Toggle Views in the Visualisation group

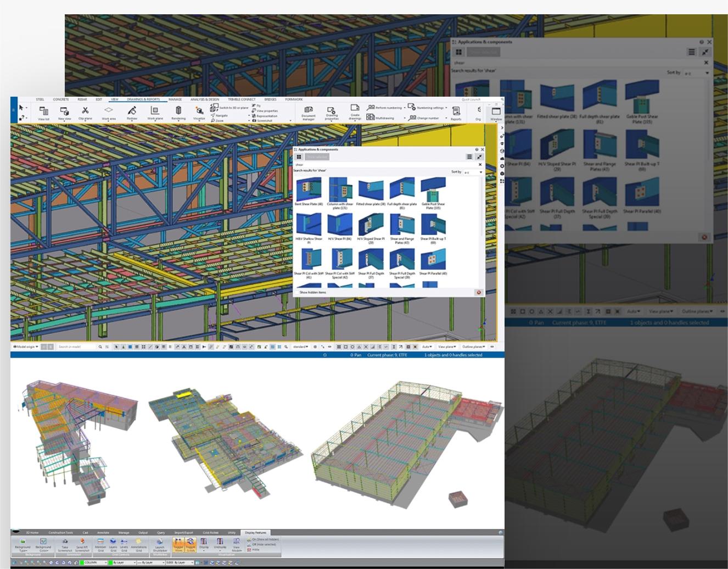click(x=178, y=542)
